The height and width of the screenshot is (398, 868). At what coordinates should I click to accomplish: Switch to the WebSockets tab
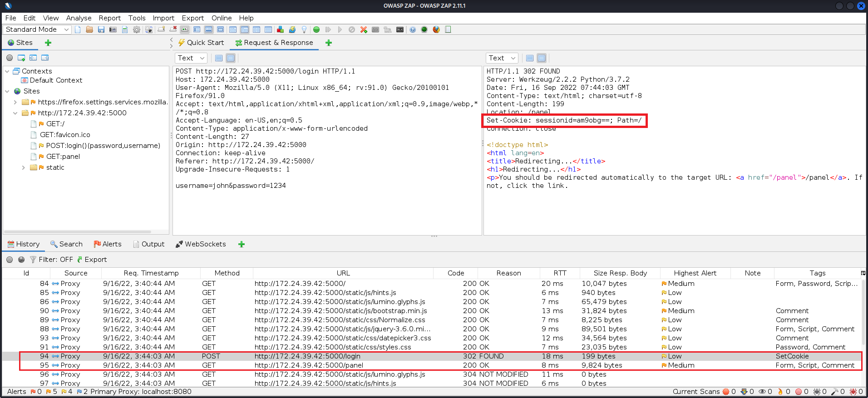click(201, 244)
